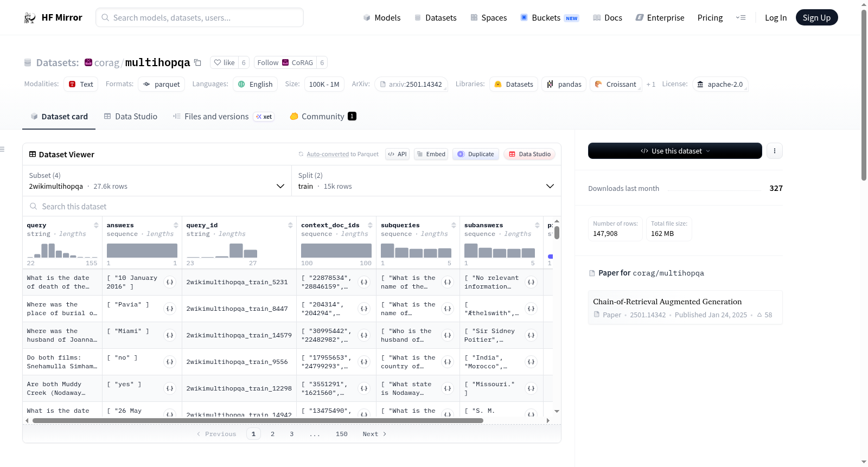Expand subqueries cell 'Who is the husband of'
This screenshot has width=868, height=467.
[448, 335]
